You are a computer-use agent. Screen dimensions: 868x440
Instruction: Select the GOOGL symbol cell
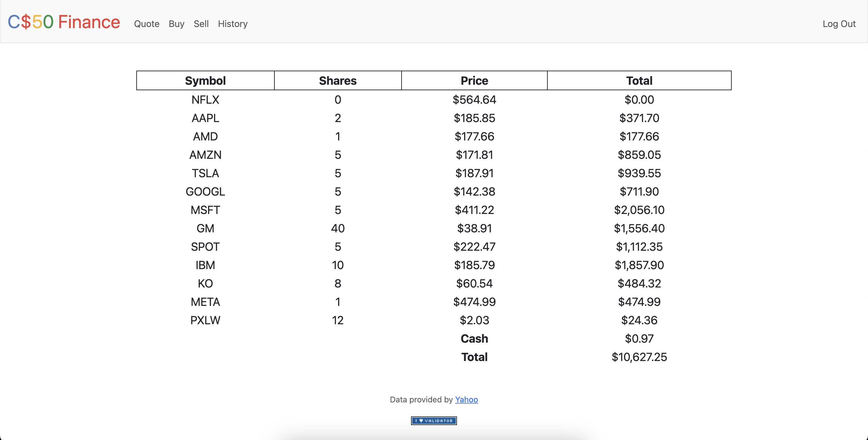coord(205,192)
